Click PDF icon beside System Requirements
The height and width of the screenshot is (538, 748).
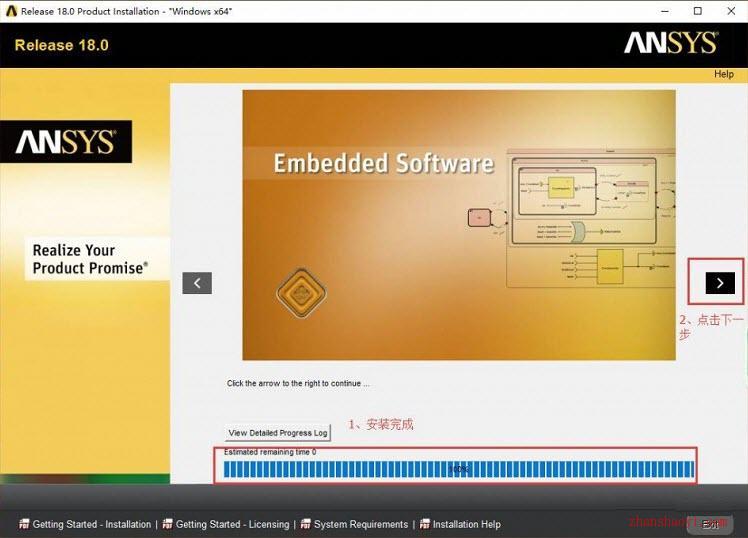(x=305, y=524)
